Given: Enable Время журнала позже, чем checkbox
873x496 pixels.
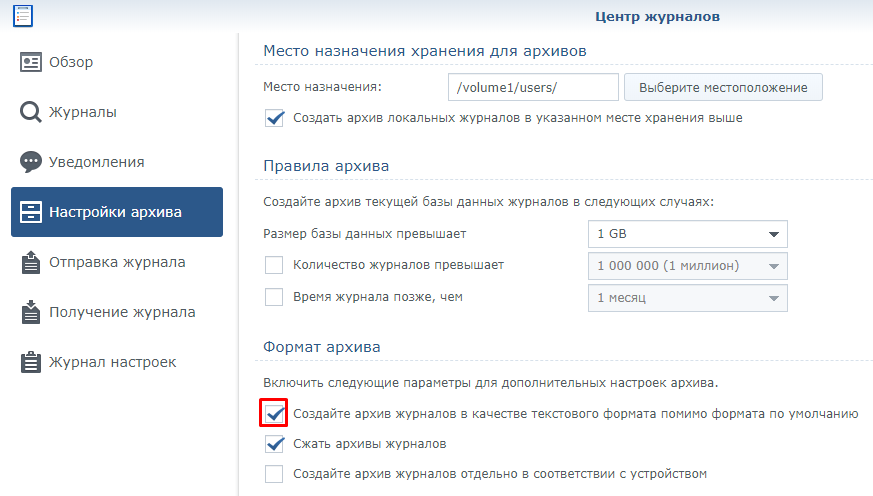Looking at the screenshot, I should click(x=274, y=297).
